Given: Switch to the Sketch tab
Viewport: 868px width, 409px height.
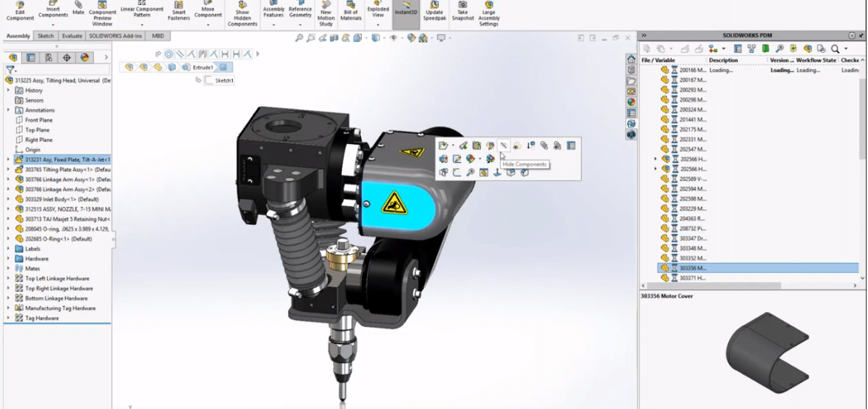Looking at the screenshot, I should tap(46, 35).
